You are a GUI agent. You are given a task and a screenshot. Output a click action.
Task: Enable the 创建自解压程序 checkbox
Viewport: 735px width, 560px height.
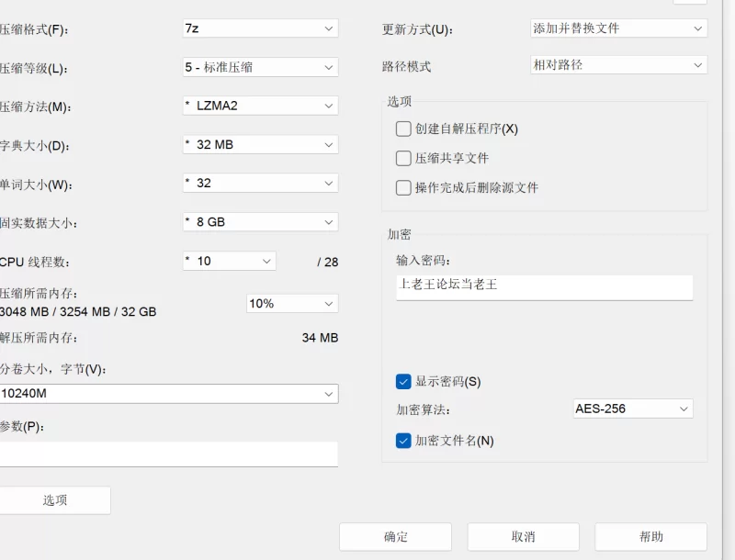click(x=403, y=129)
